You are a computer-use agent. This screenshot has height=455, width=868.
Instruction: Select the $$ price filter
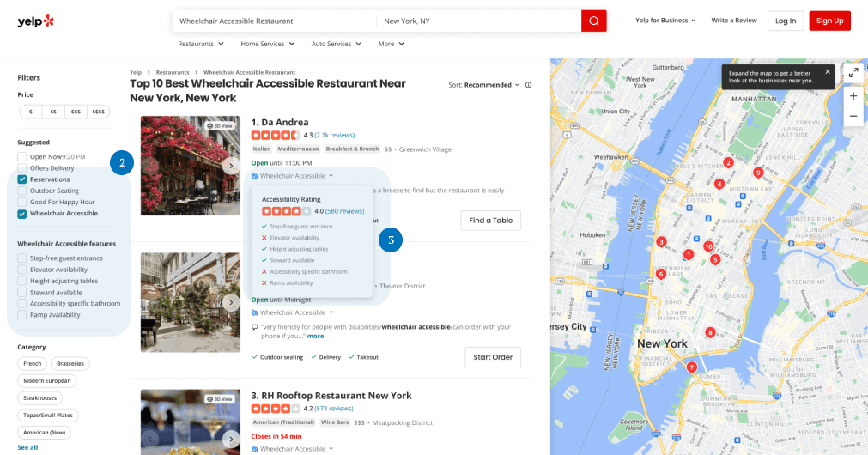click(53, 112)
